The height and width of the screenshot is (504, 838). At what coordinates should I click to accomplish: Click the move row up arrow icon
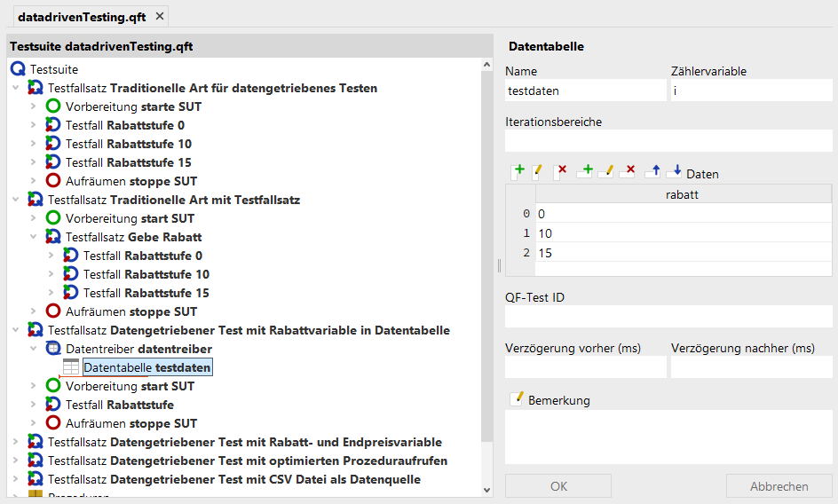(x=652, y=171)
